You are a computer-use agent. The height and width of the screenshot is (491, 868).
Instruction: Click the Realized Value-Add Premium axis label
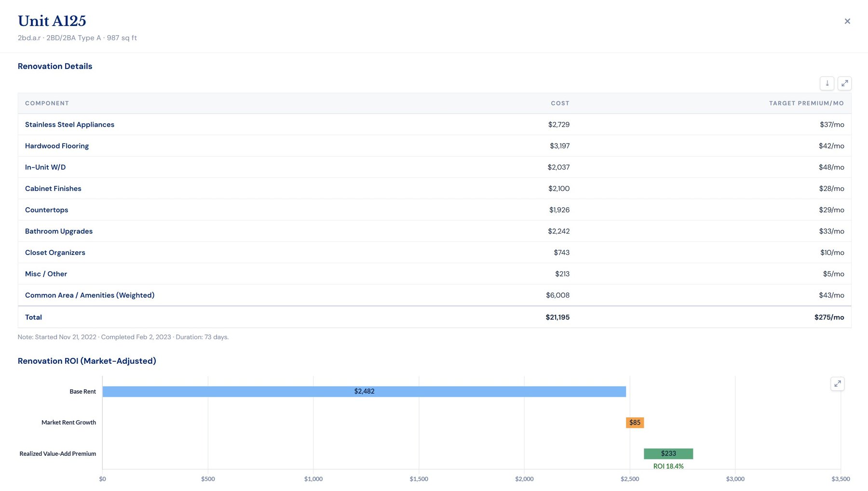tap(58, 453)
